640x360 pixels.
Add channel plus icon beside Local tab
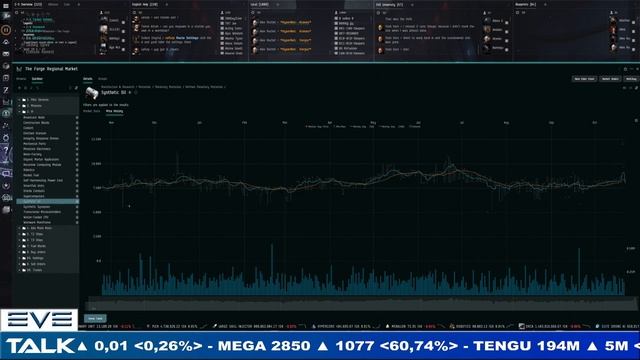pyautogui.click(x=278, y=4)
